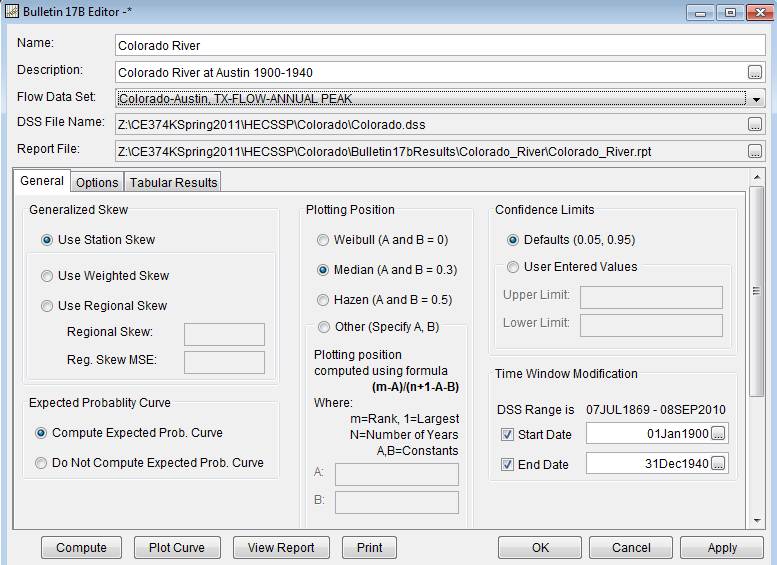Expand the Flow Data Set dropdown arrow
Viewport: 777px width, 565px height.
click(756, 99)
